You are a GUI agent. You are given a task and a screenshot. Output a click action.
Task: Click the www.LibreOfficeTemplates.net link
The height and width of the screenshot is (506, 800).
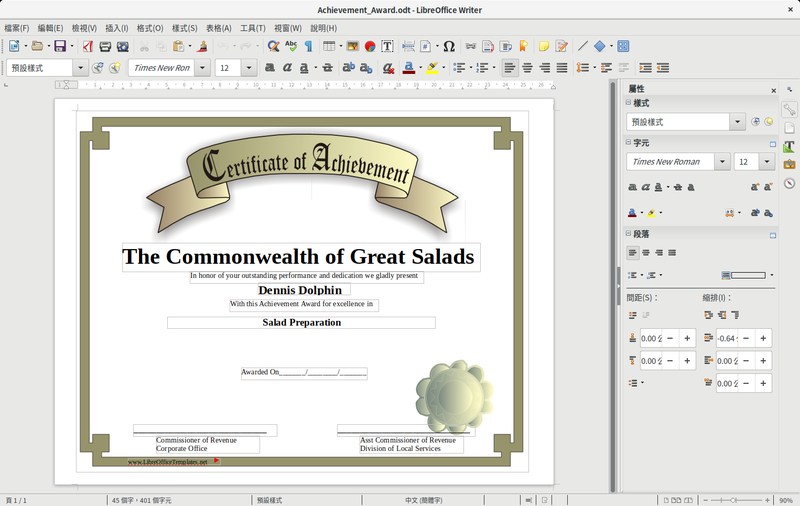(x=167, y=462)
